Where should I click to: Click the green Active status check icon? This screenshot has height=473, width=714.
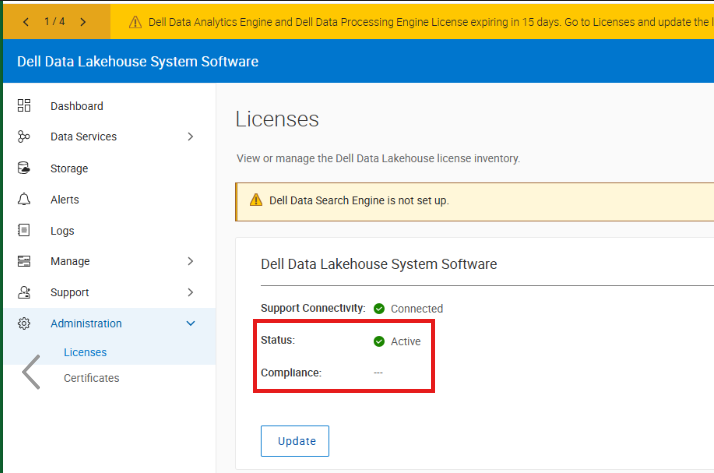tap(379, 341)
